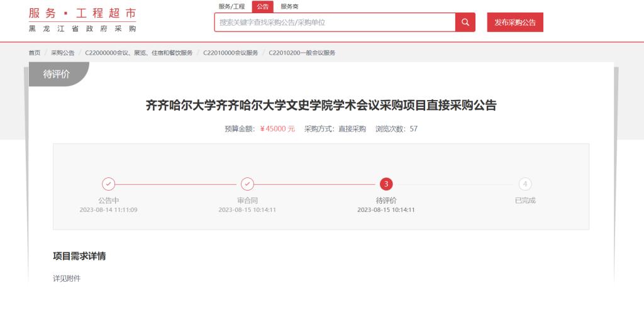Open 采购公告 breadcrumb link
644x312 pixels.
(x=62, y=53)
